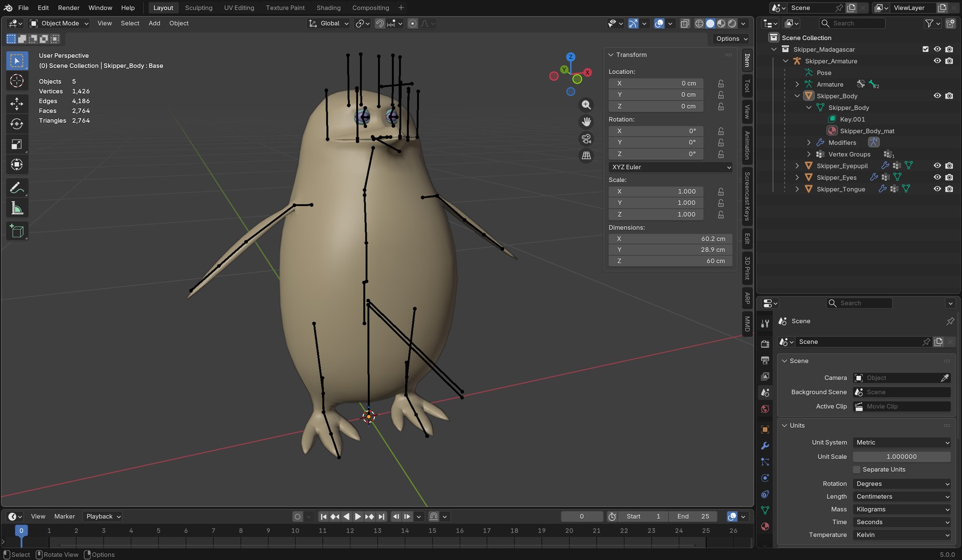Open the ARP sidebar tab
The width and height of the screenshot is (962, 560).
pos(747,299)
